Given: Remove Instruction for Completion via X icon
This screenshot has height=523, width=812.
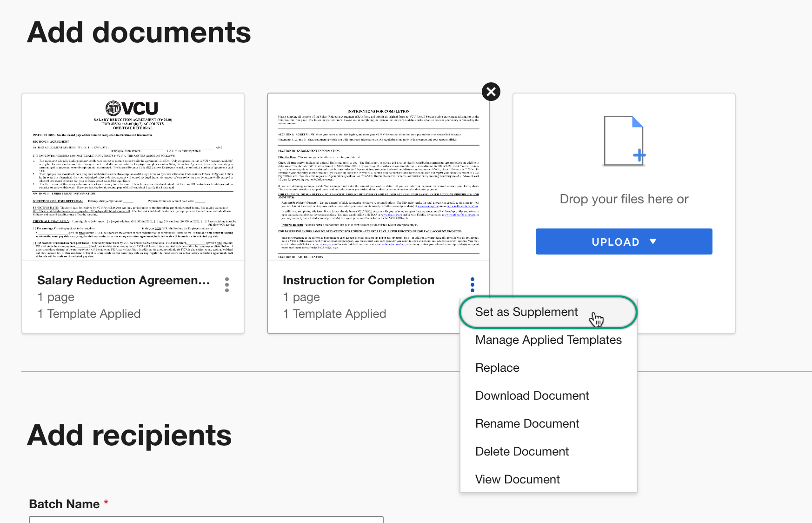Looking at the screenshot, I should click(x=491, y=92).
